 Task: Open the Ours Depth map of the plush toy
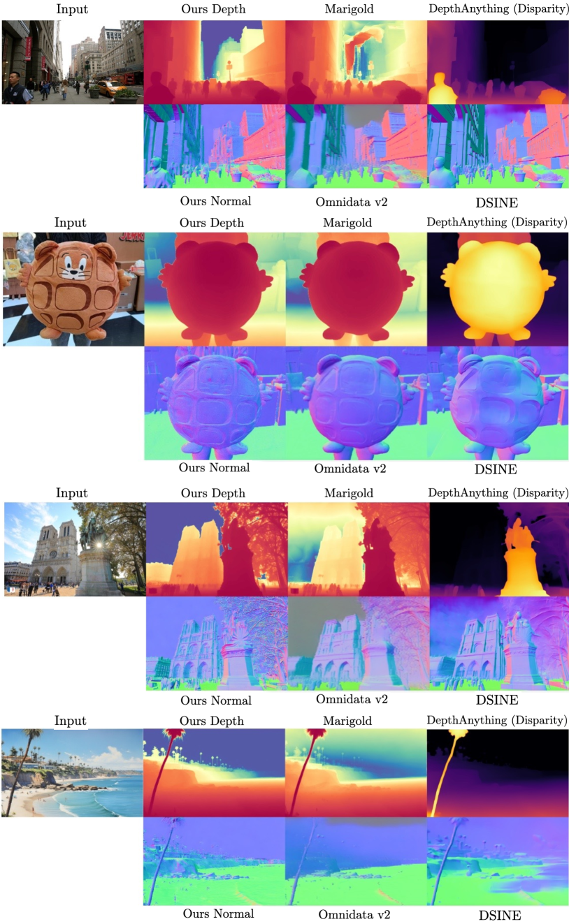[x=215, y=289]
